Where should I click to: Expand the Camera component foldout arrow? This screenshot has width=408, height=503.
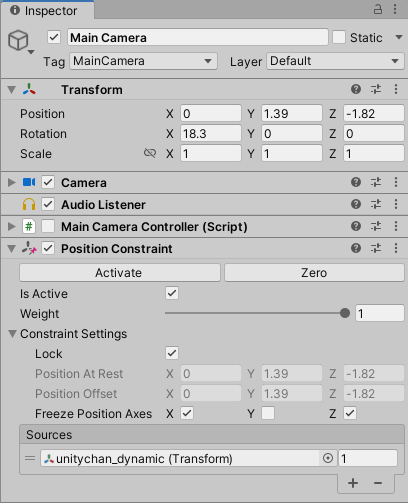click(12, 182)
